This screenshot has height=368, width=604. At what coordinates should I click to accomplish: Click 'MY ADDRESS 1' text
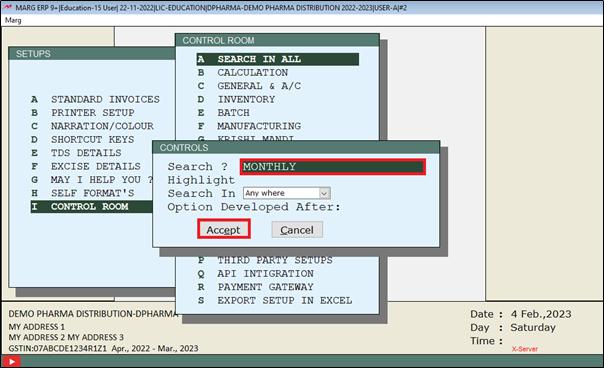[37, 327]
